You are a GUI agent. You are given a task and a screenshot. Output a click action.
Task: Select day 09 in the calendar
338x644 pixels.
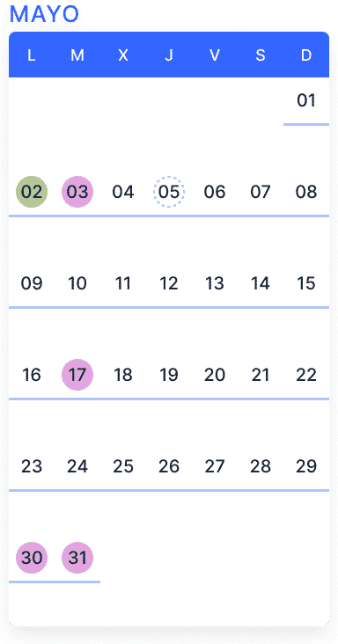point(32,283)
